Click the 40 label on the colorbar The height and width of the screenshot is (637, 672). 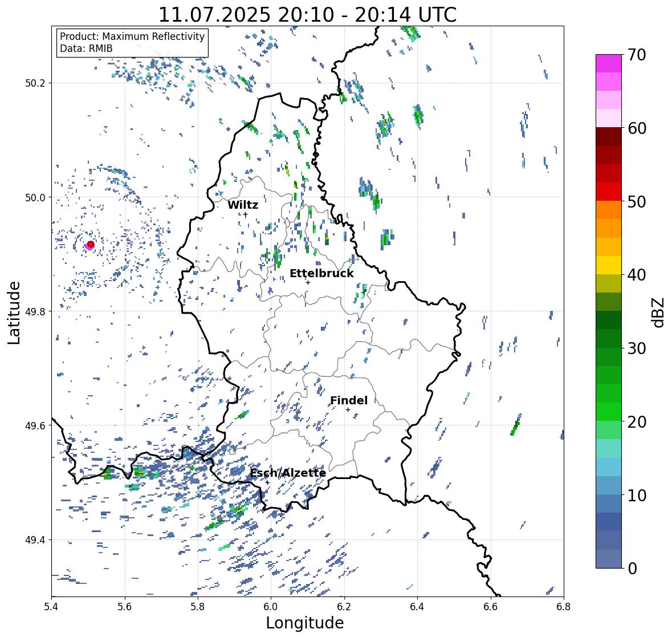click(637, 275)
